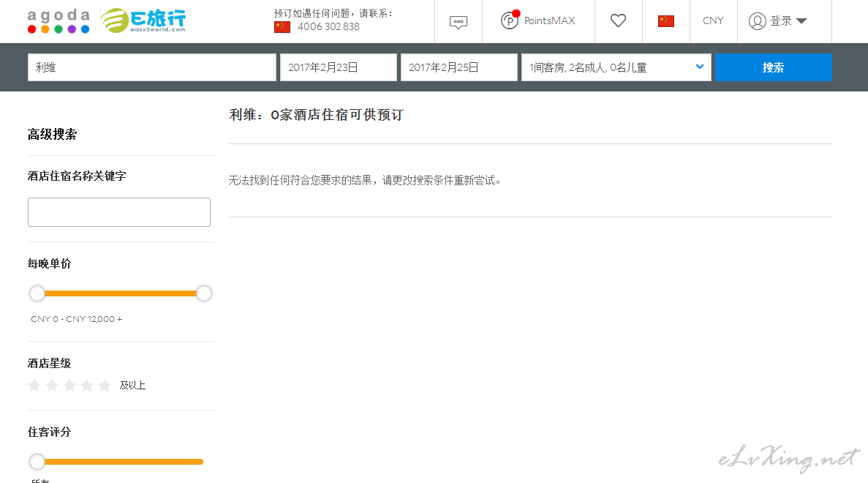Click the hotel name keyword input box

click(x=119, y=212)
